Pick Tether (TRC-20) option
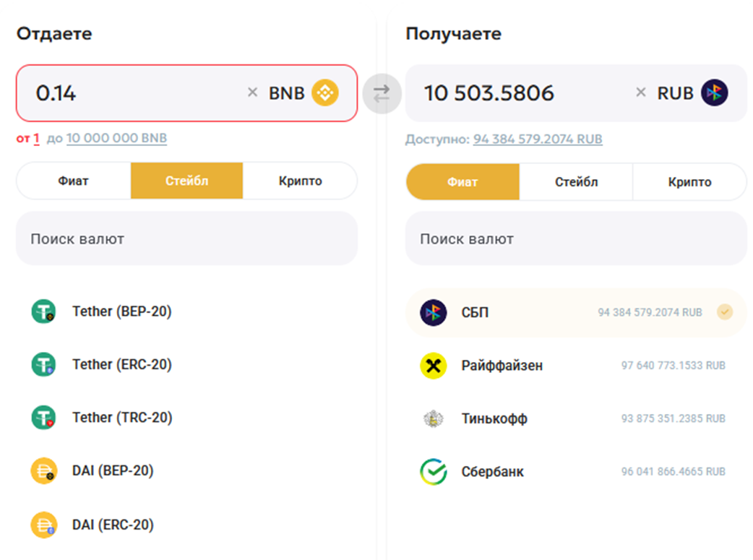Viewport: 753px width, 560px height. [121, 418]
